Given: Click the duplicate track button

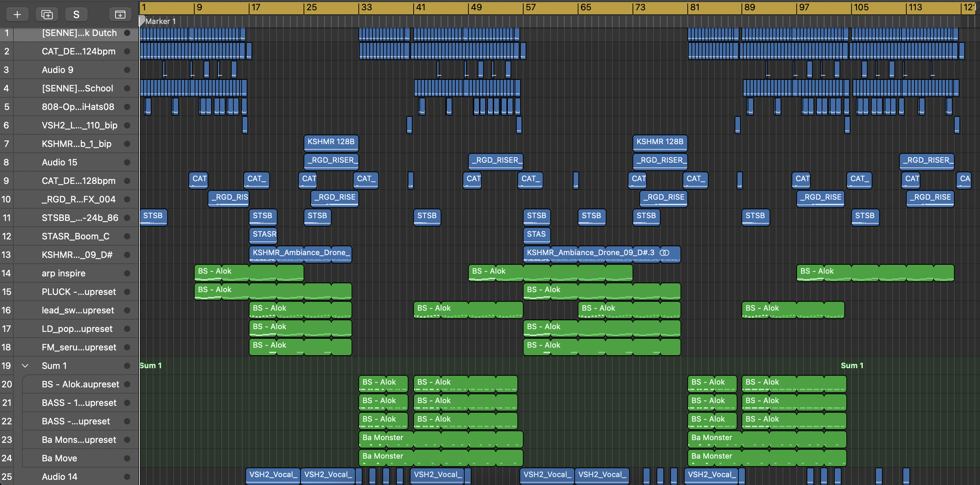Looking at the screenshot, I should pyautogui.click(x=47, y=14).
